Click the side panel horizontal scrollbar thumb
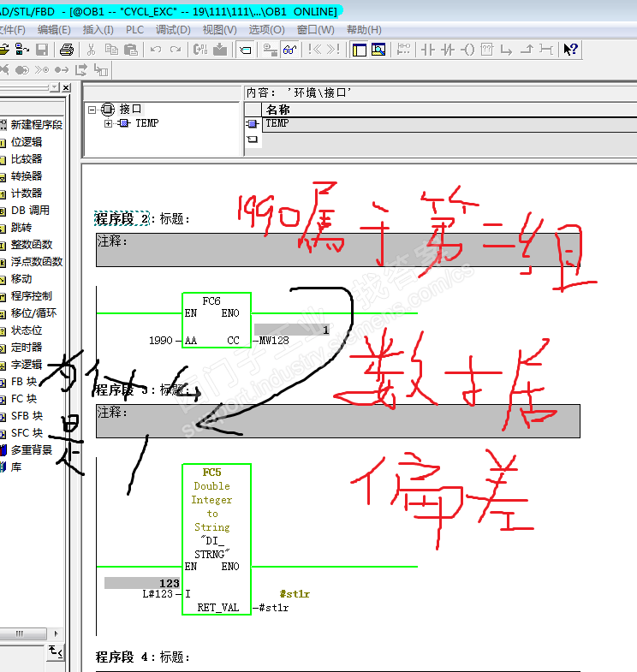 23,633
